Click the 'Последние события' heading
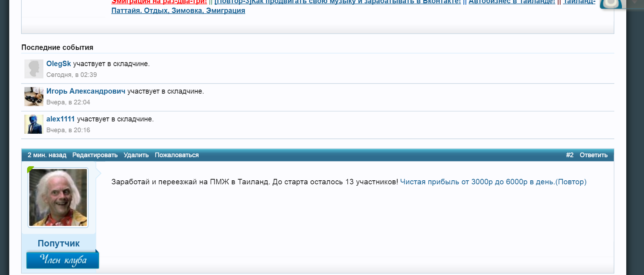644x275 pixels. (57, 47)
